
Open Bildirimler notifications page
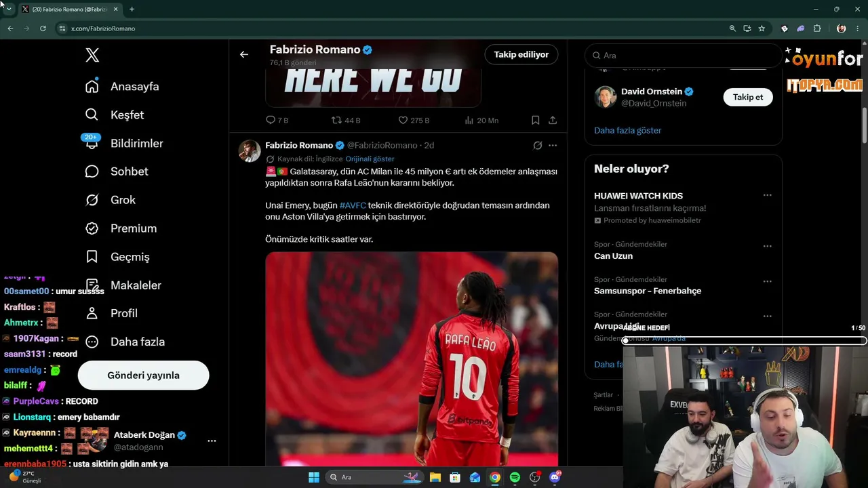click(x=124, y=144)
